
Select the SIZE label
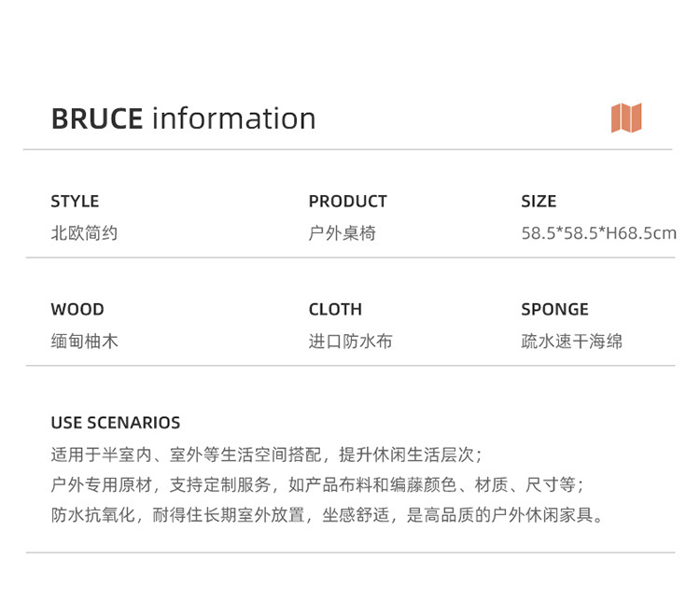pyautogui.click(x=539, y=202)
